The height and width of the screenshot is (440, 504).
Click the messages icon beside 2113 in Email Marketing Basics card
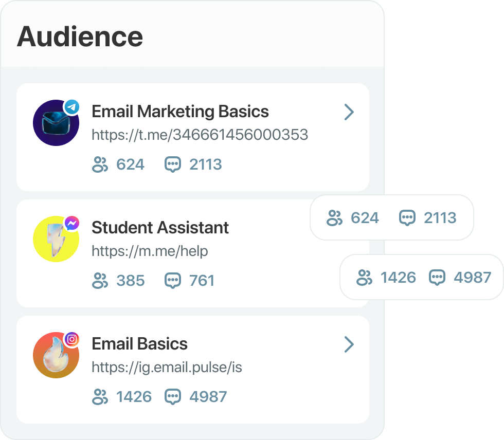point(173,164)
